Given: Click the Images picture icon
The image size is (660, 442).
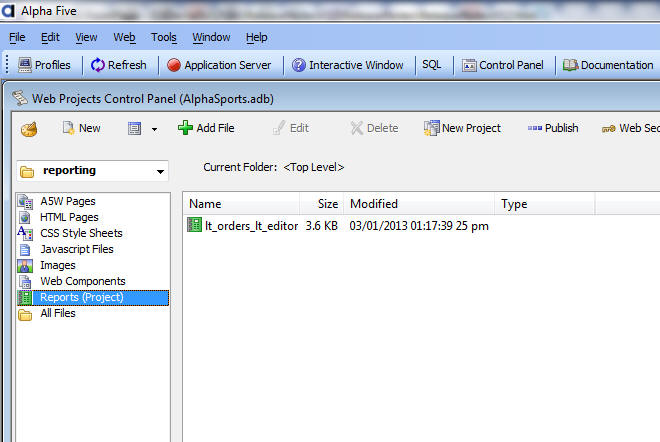Looking at the screenshot, I should 25,266.
